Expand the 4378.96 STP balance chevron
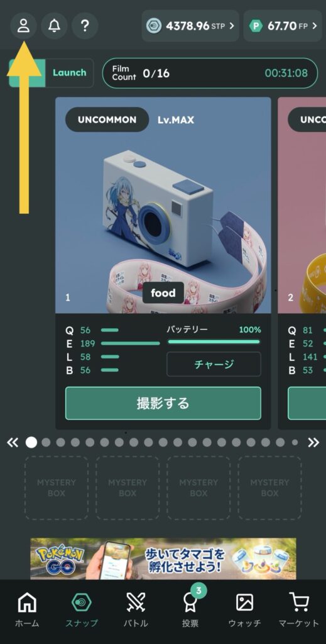326x644 pixels. coord(231,26)
